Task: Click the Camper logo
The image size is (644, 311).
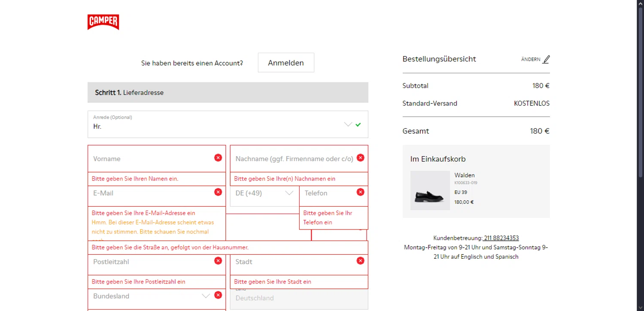Action: (103, 22)
